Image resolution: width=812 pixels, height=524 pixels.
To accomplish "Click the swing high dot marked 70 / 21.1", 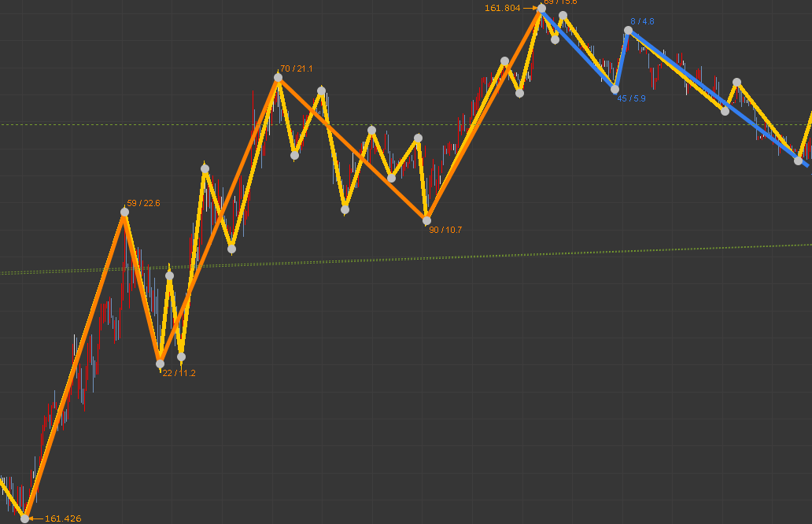I will 278,78.
